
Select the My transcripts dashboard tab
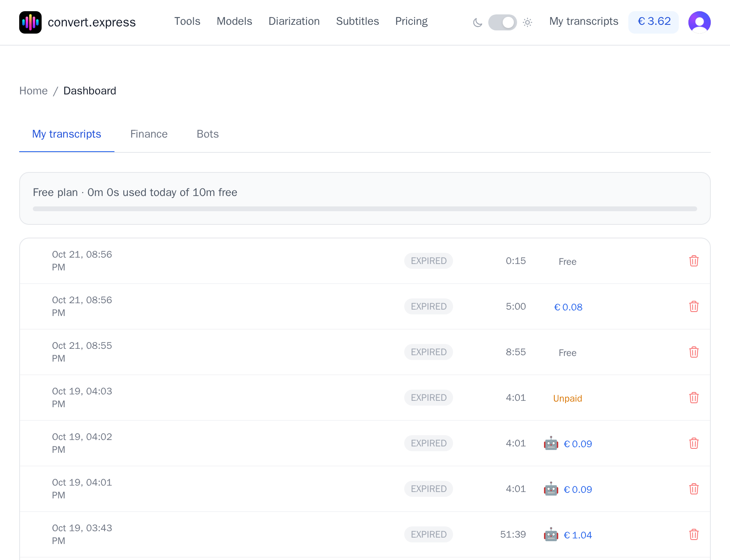66,134
